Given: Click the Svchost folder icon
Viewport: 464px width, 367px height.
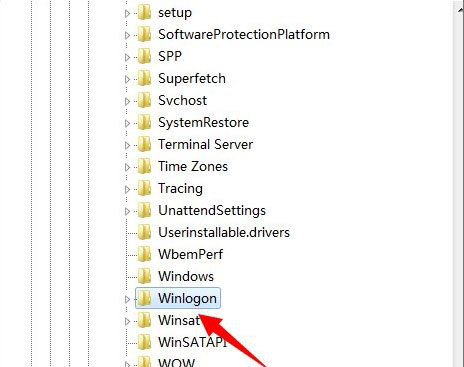Looking at the screenshot, I should point(145,101).
